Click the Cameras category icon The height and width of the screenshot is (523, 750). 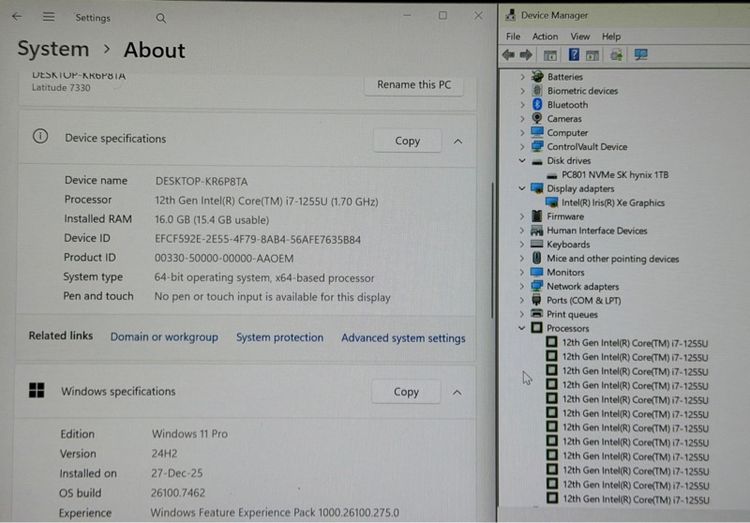point(537,118)
